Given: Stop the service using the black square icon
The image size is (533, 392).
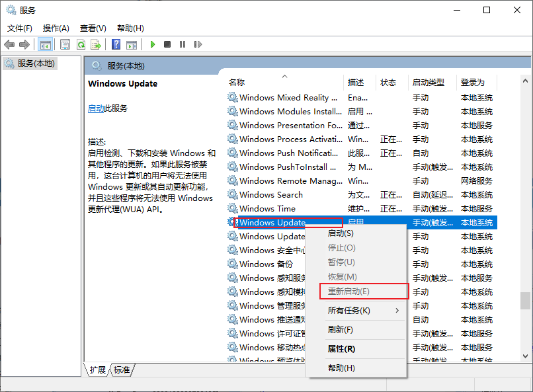Looking at the screenshot, I should coord(168,44).
